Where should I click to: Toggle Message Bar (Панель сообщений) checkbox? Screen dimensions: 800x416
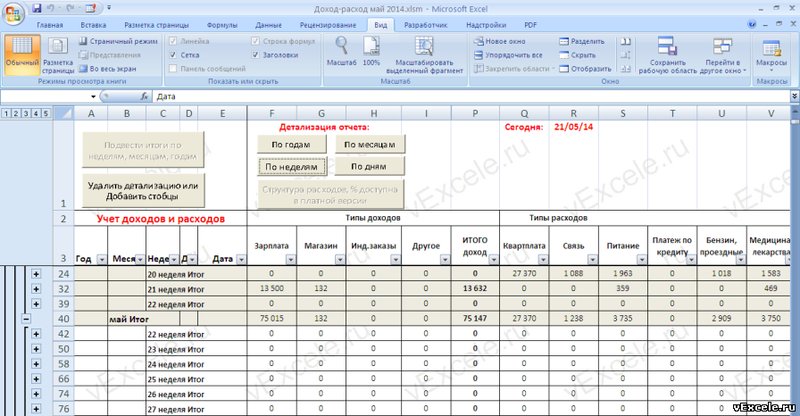[173, 68]
